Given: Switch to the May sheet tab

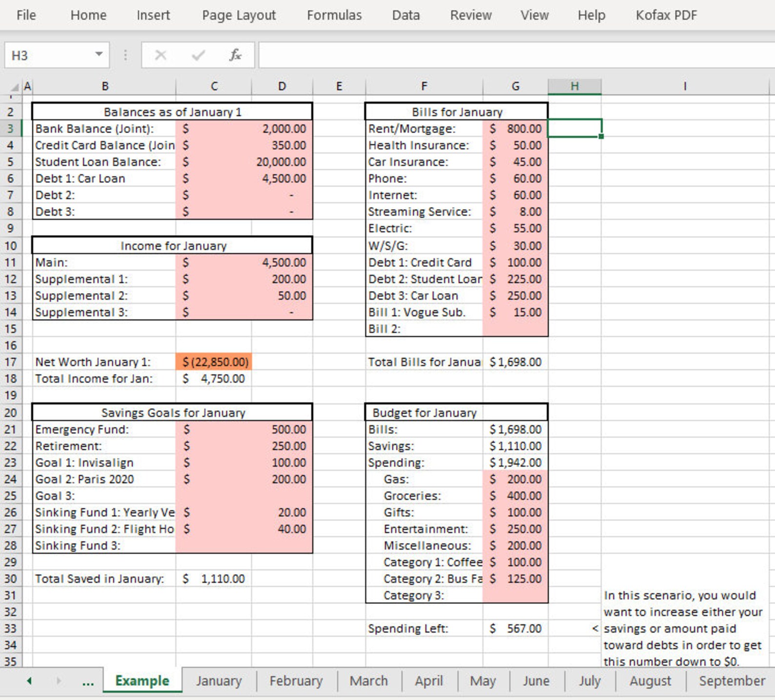Looking at the screenshot, I should [x=483, y=680].
